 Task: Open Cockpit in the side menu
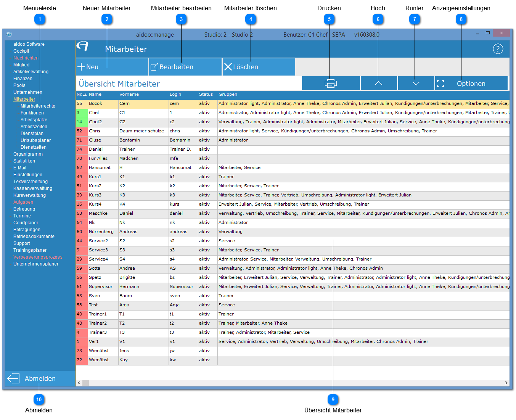pyautogui.click(x=21, y=51)
